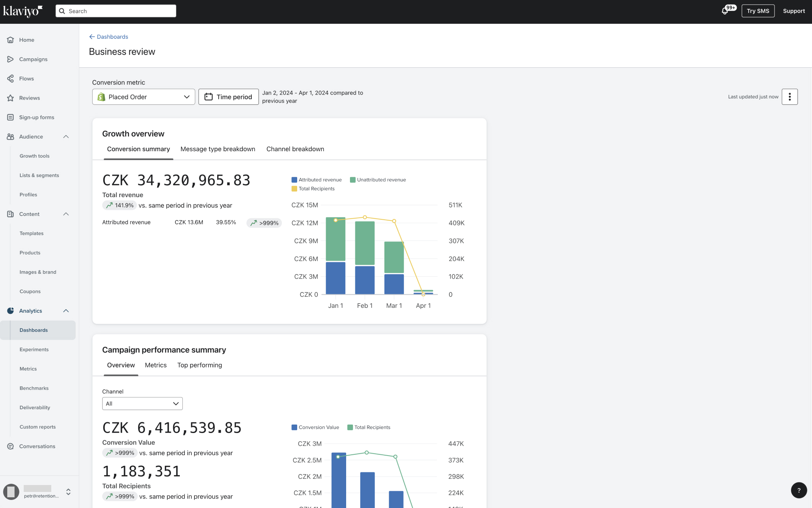Select Dashboards under Analytics

coord(38,330)
